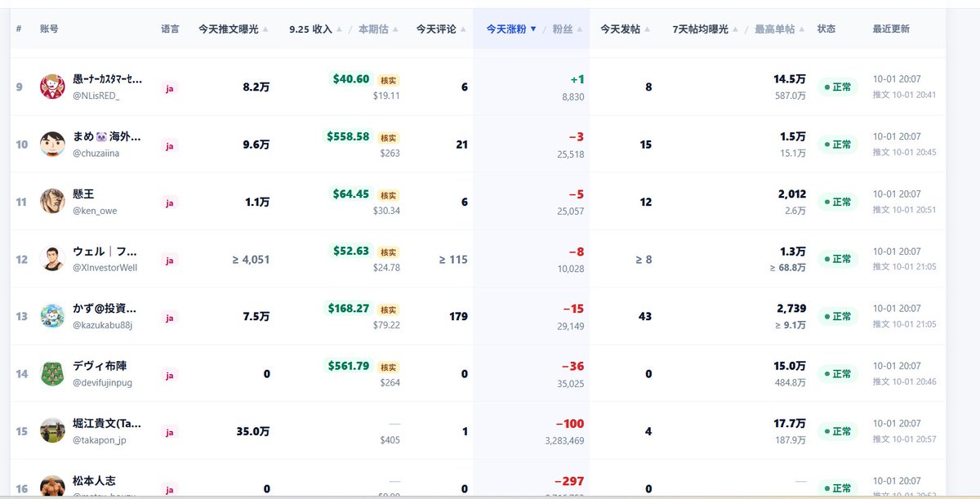
Task: Click the かず@投資 account name
Action: 105,309
